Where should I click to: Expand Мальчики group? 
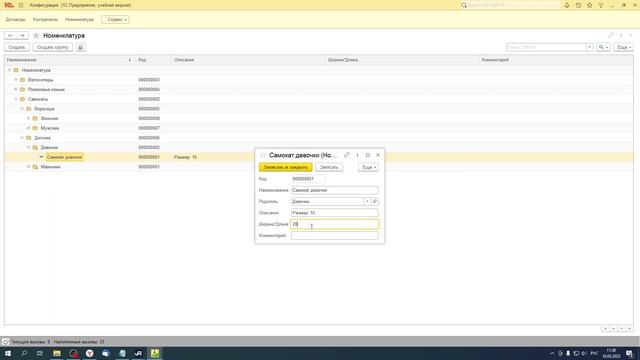point(29,167)
